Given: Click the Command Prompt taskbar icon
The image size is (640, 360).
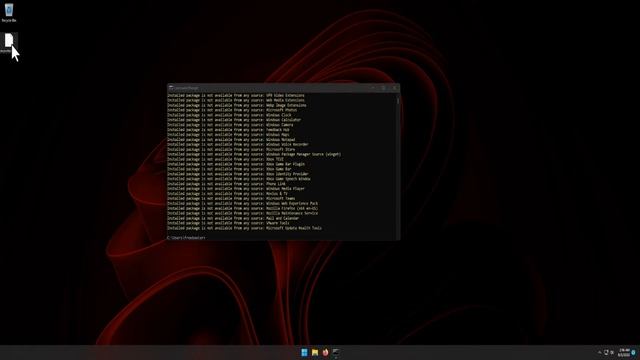Looking at the screenshot, I should 336,352.
